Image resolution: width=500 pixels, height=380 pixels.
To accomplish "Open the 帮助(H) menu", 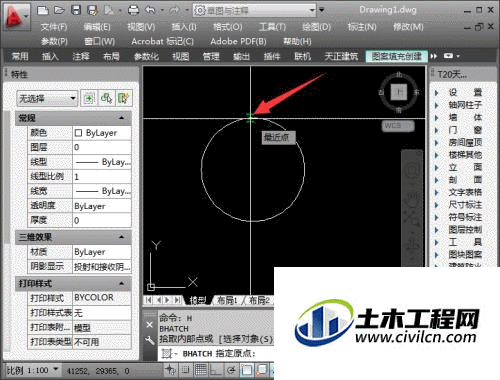I will [297, 41].
